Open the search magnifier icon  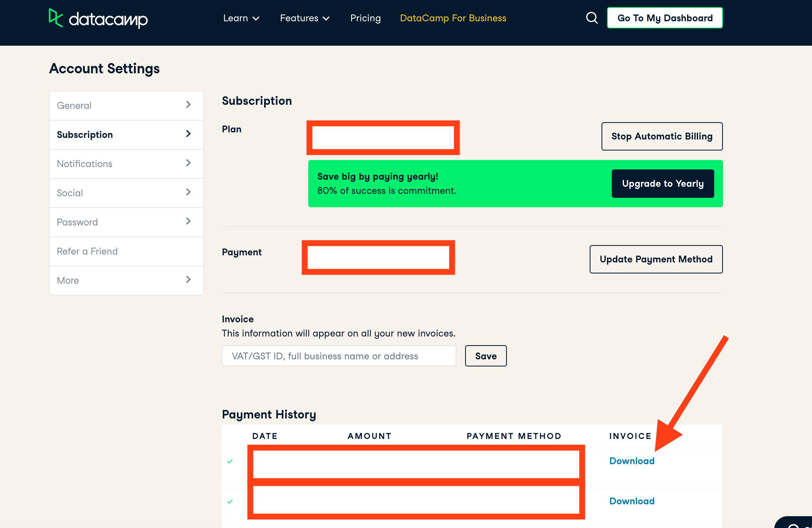[x=591, y=18]
